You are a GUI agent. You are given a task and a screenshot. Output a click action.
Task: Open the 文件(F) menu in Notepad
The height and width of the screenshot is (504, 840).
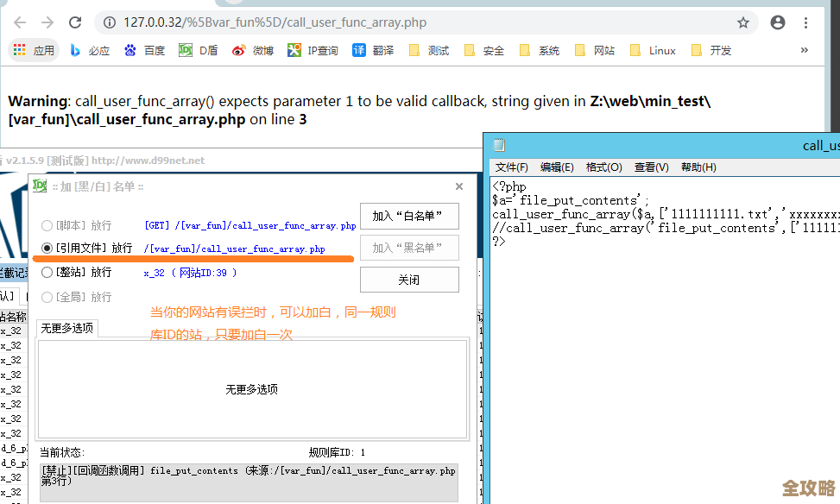(x=511, y=167)
